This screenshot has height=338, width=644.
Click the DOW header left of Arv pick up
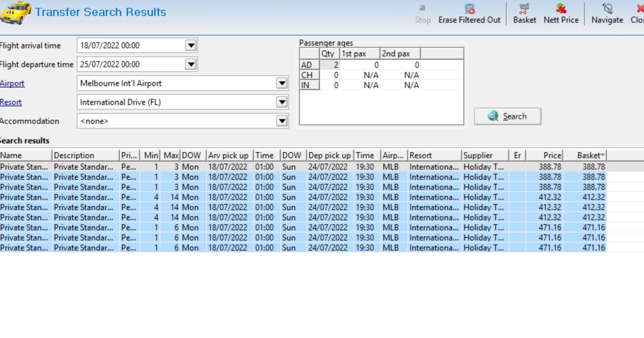[x=194, y=156]
